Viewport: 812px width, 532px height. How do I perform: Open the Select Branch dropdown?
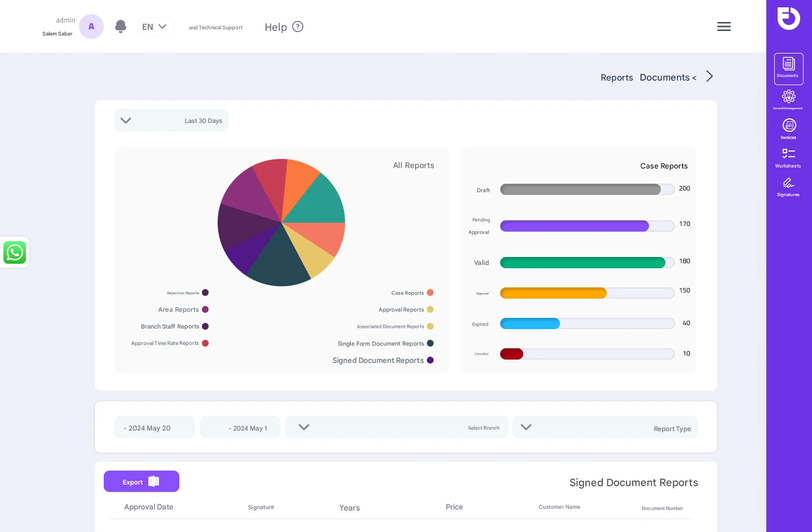point(396,427)
